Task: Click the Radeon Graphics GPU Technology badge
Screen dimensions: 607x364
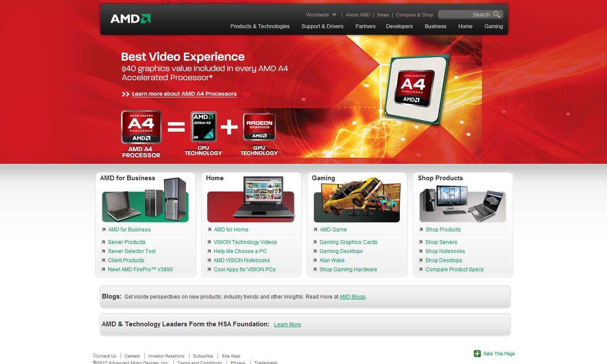Action: click(x=259, y=127)
